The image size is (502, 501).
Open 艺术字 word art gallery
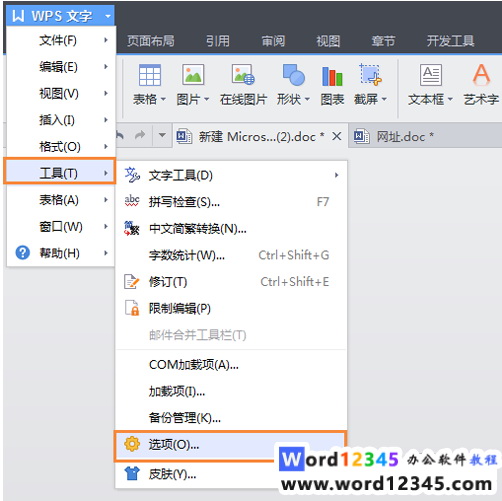coord(481,74)
